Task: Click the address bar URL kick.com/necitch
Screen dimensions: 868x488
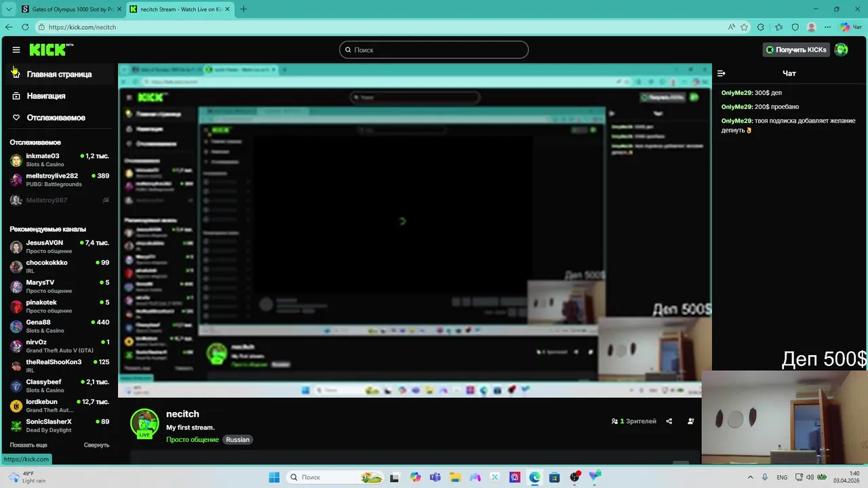Action: pos(82,27)
